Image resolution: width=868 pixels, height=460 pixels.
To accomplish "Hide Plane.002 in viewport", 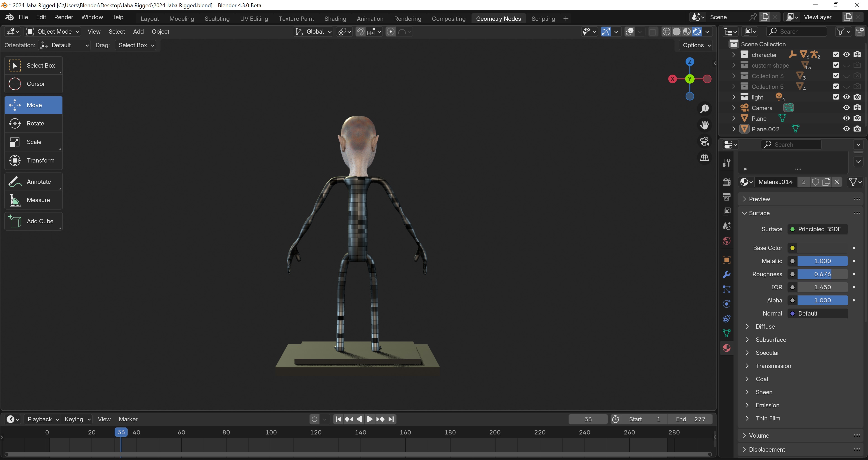I will 847,129.
